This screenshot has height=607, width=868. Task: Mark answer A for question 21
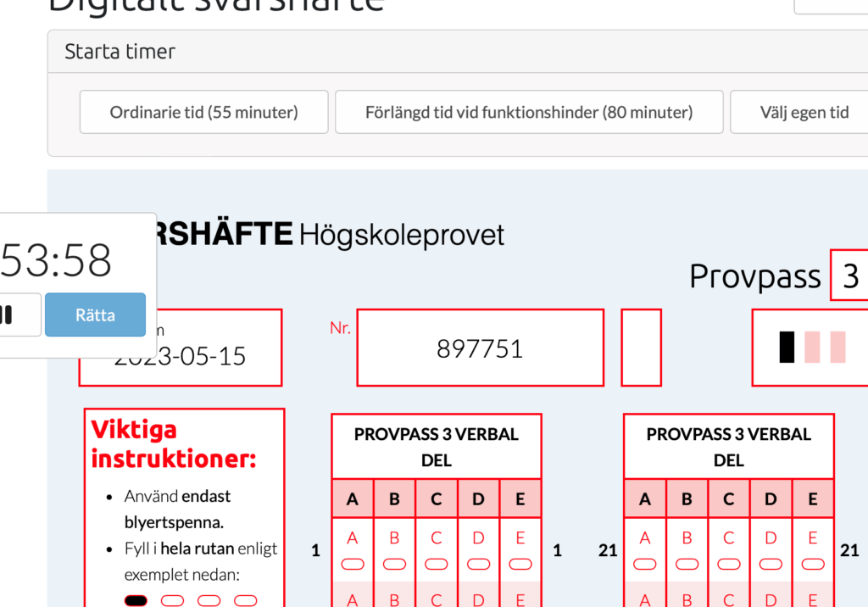[645, 565]
